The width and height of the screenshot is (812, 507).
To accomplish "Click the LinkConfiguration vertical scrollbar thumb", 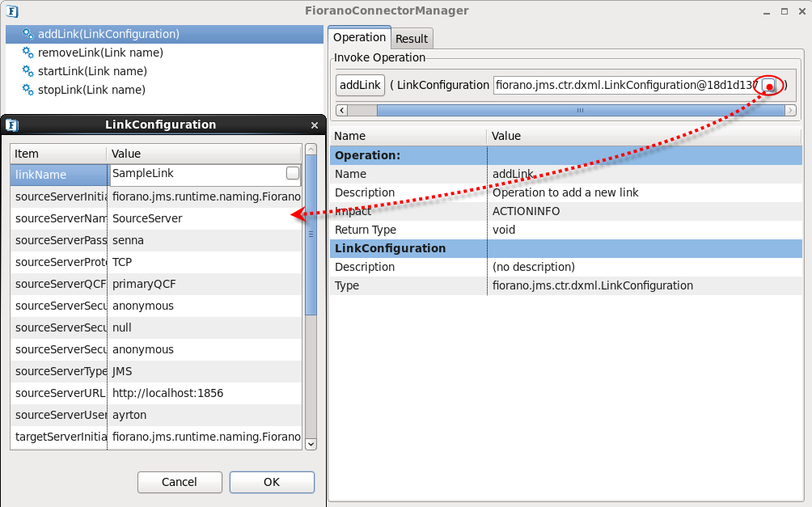I will [x=311, y=234].
